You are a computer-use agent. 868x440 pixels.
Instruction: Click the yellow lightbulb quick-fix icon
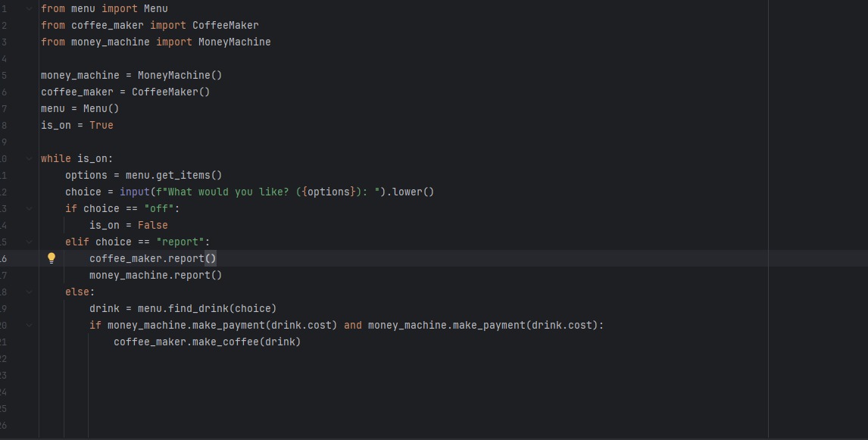52,258
